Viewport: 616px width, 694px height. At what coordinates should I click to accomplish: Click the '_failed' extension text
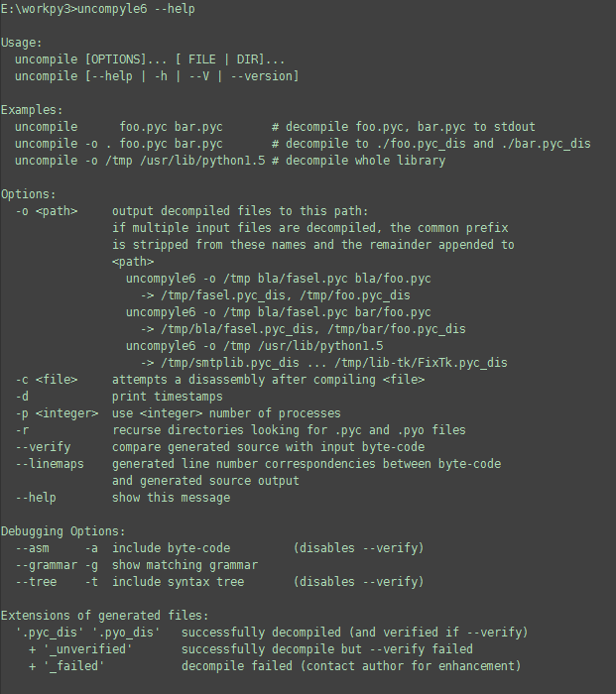tap(74, 666)
